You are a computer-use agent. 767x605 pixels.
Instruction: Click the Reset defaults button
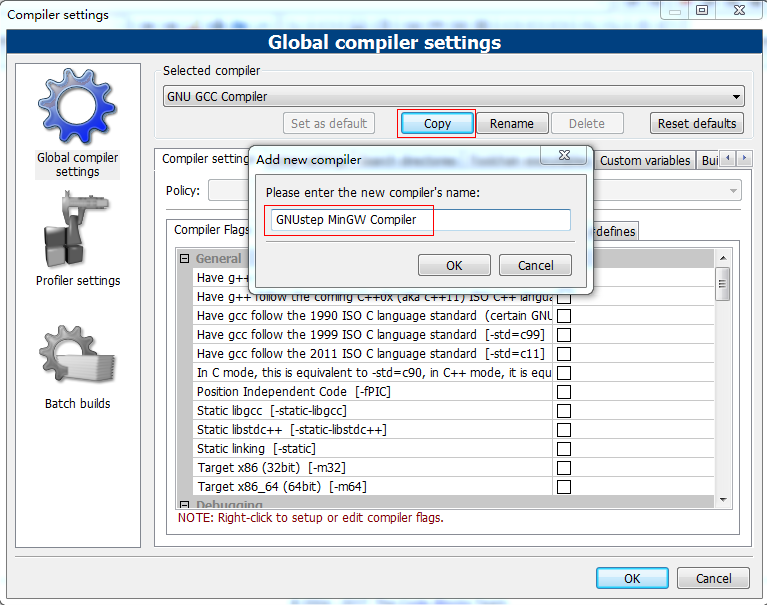point(697,124)
